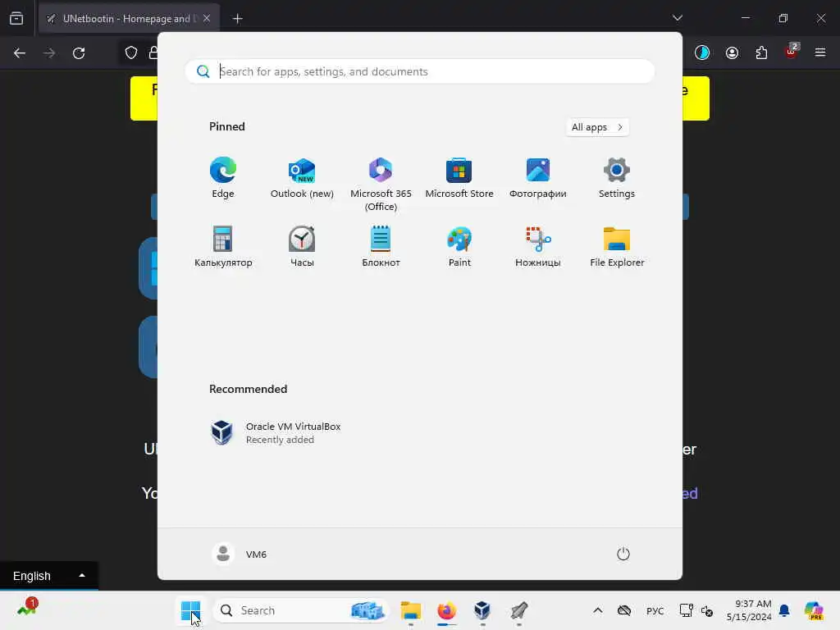This screenshot has width=840, height=630.
Task: Click the cloud sync tray icon
Action: coord(624,610)
